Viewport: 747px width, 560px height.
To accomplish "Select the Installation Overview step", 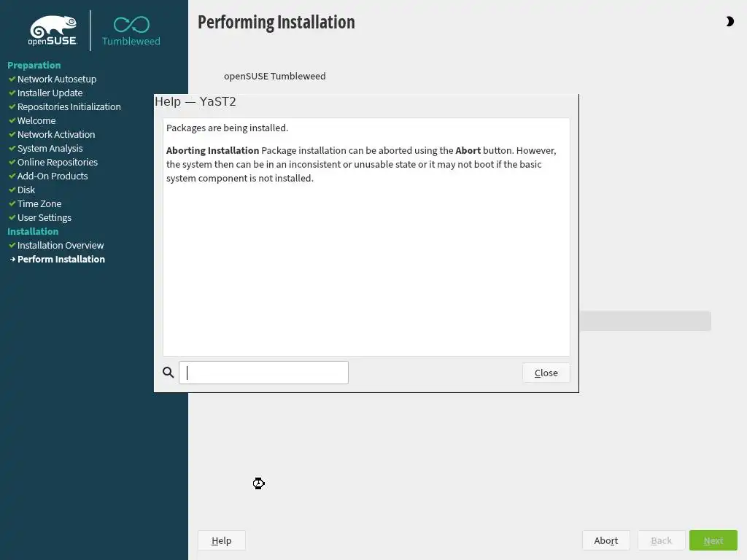I will pyautogui.click(x=61, y=245).
